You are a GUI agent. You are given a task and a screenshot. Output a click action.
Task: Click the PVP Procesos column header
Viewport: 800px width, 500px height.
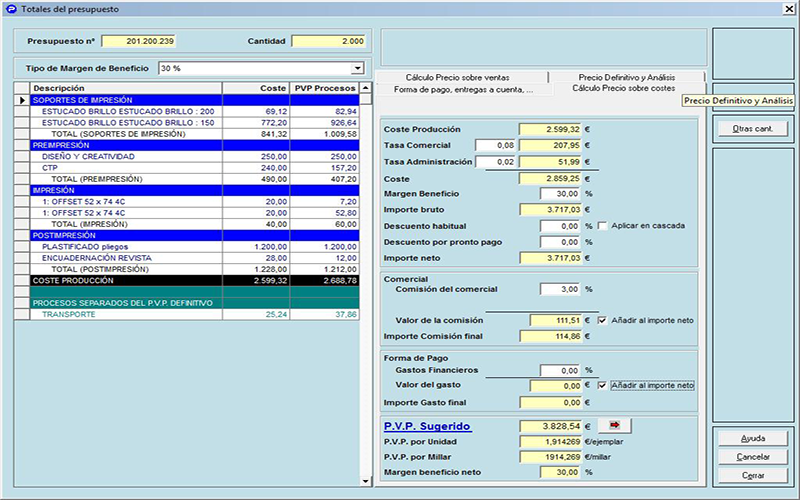(x=324, y=88)
